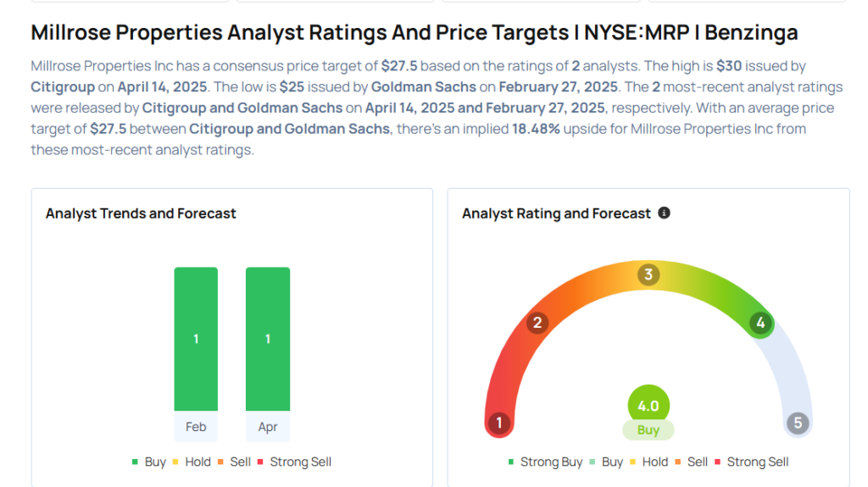Select the Apr green bar

(x=268, y=339)
